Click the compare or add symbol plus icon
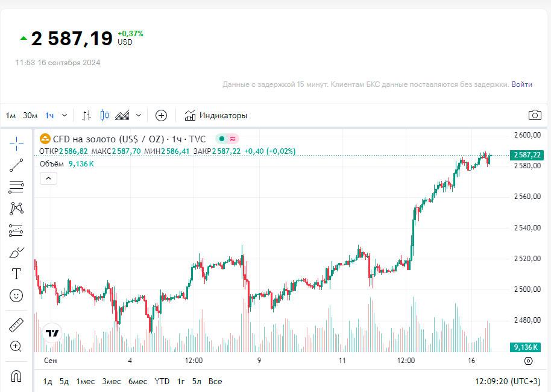Viewport: 551px width, 392px height. click(161, 115)
